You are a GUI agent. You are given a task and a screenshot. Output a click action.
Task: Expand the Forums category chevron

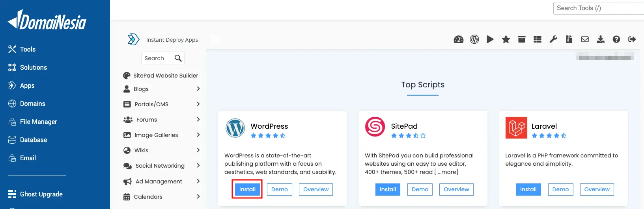coord(198,119)
